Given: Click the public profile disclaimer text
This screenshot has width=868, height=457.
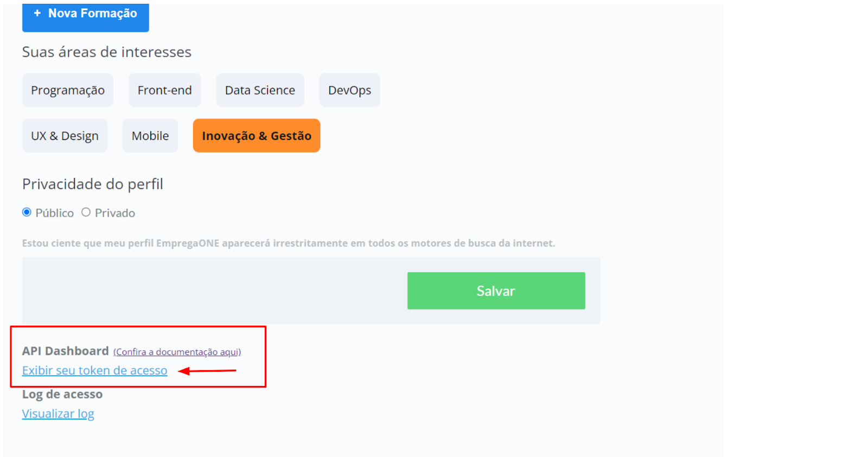Looking at the screenshot, I should coord(289,243).
